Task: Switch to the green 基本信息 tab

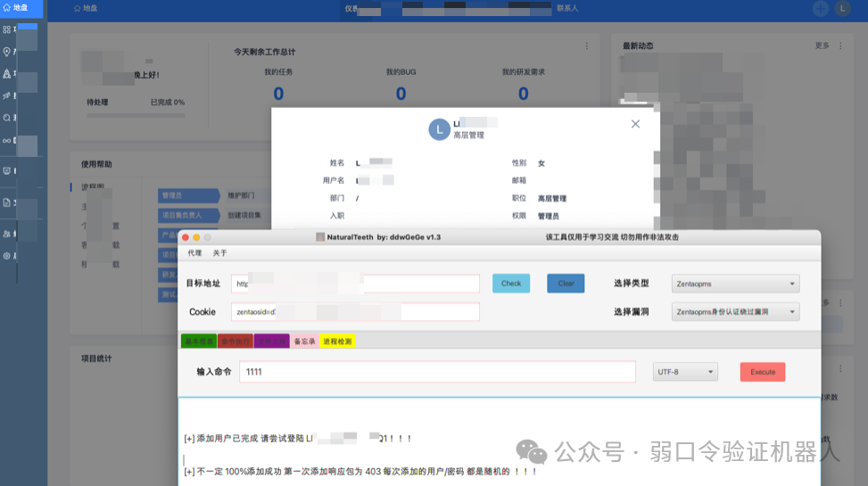Action: click(x=199, y=341)
